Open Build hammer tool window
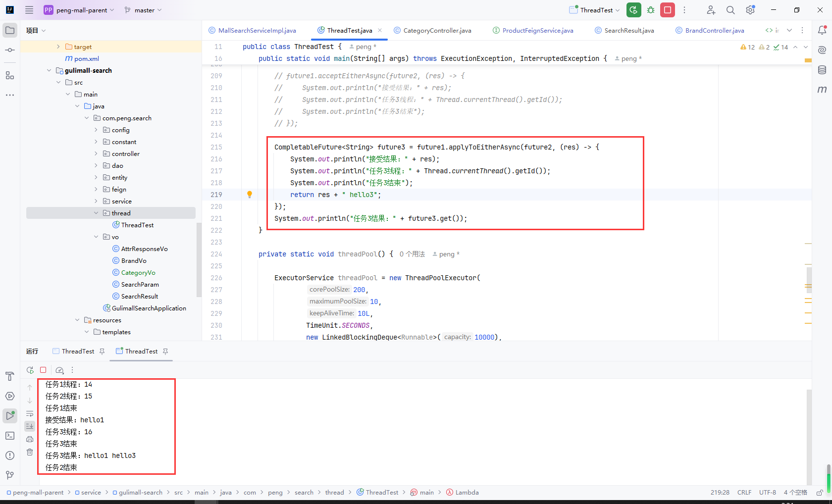This screenshot has height=504, width=832. 10,376
